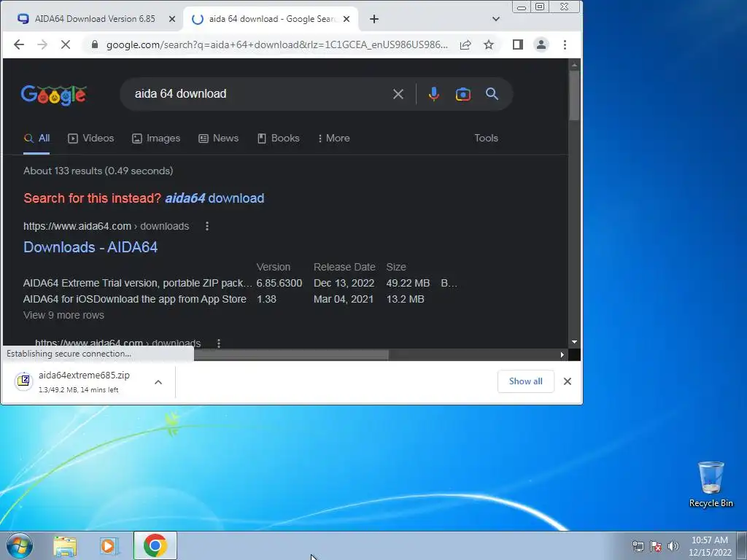Click the vertical scrollbar down arrow
Image resolution: width=747 pixels, height=560 pixels.
click(x=574, y=342)
